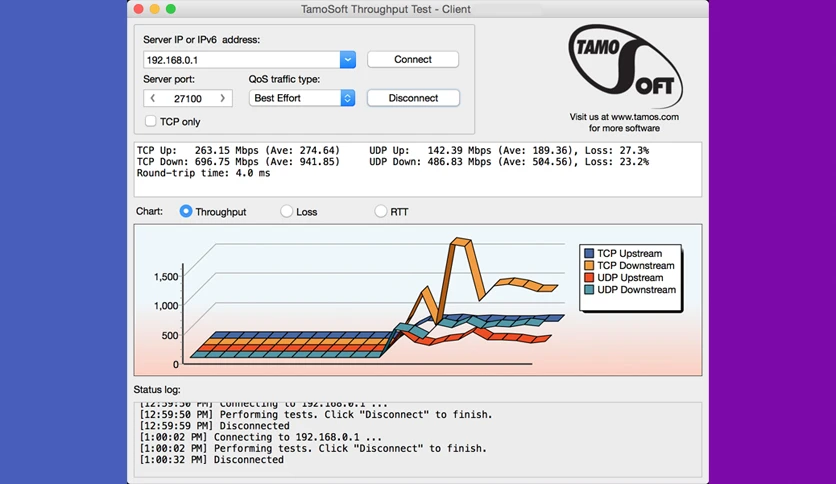Screen dimensions: 836x484
Task: Click the server IP address field
Action: [242, 60]
